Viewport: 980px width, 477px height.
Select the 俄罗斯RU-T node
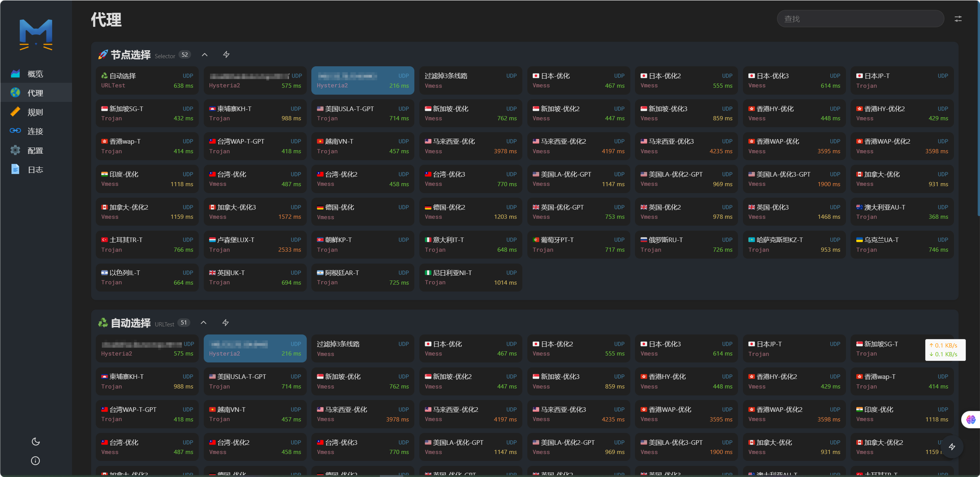686,244
